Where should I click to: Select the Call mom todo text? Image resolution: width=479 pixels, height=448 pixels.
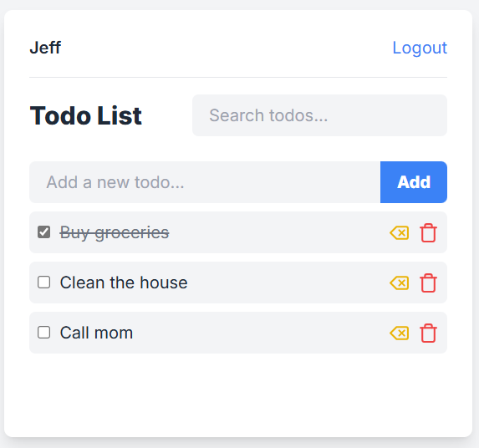click(x=96, y=333)
